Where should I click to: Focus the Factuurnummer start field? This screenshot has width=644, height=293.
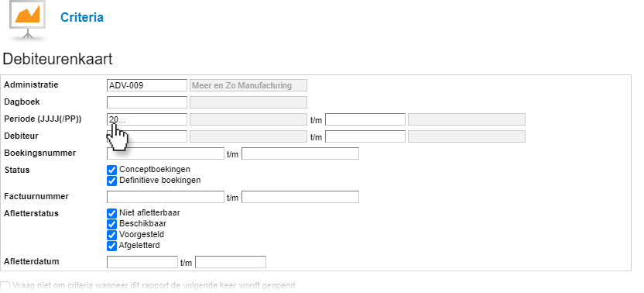pyautogui.click(x=166, y=197)
